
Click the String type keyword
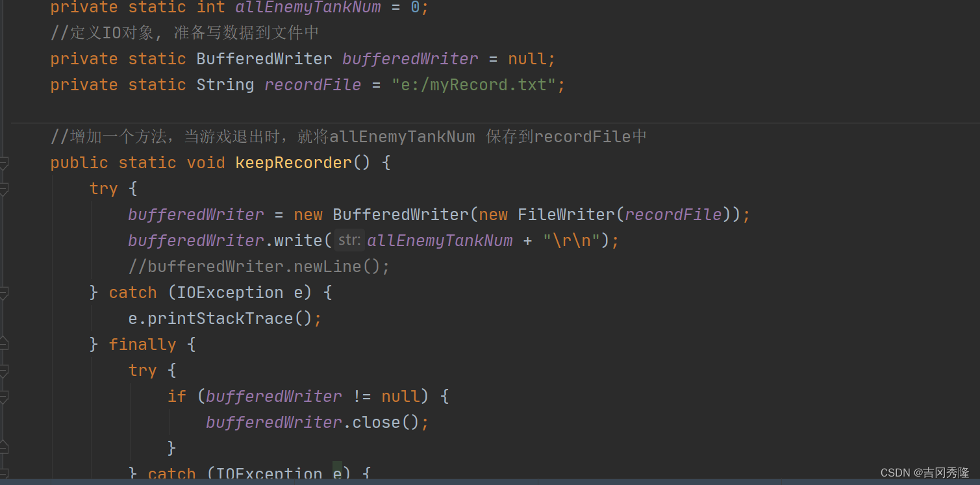(225, 84)
